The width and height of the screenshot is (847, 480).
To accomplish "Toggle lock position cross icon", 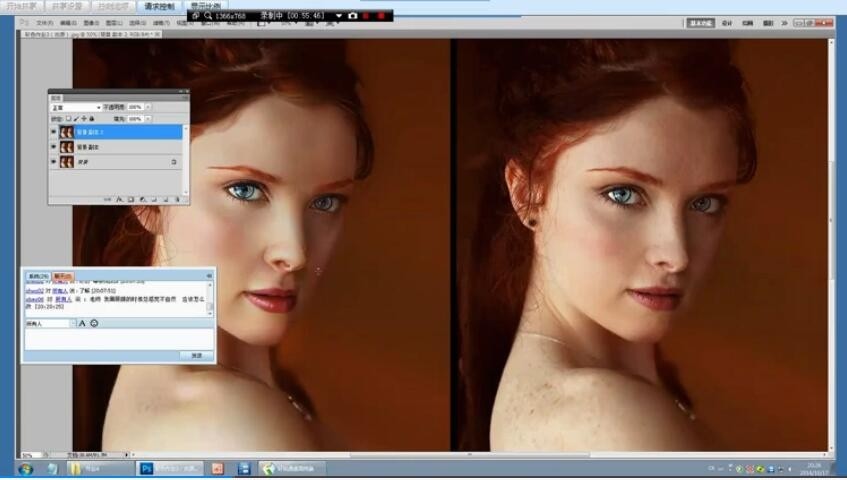I will [84, 119].
